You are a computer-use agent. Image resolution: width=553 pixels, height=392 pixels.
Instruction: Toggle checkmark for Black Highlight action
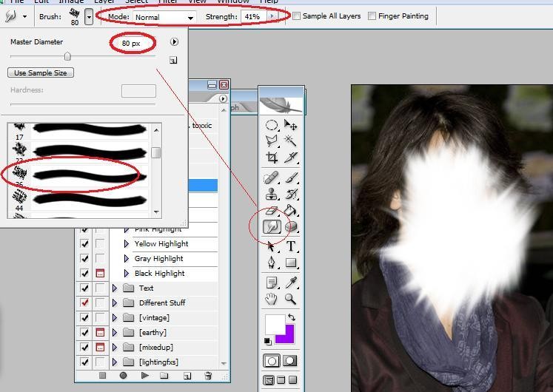84,274
